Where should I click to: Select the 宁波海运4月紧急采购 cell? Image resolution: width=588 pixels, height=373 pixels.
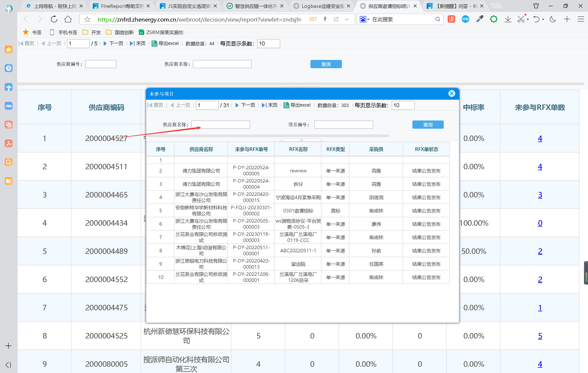[298, 197]
